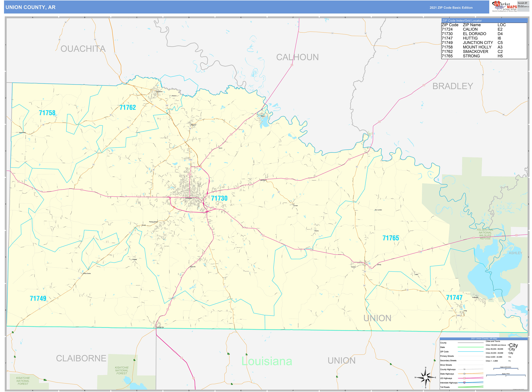This screenshot has width=532, height=392.
Task: Click the State Highways oval 123 marker
Action: coord(465,374)
